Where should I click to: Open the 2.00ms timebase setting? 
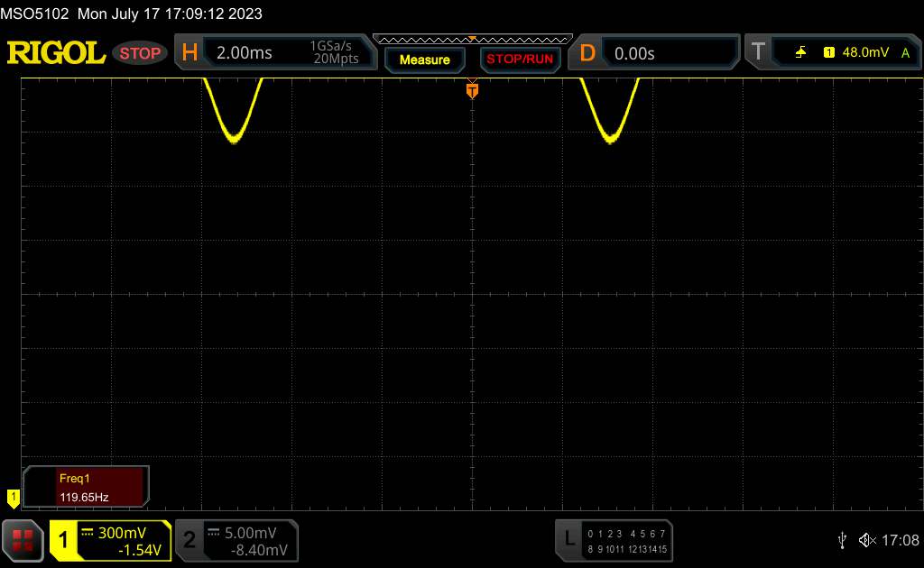coord(245,53)
